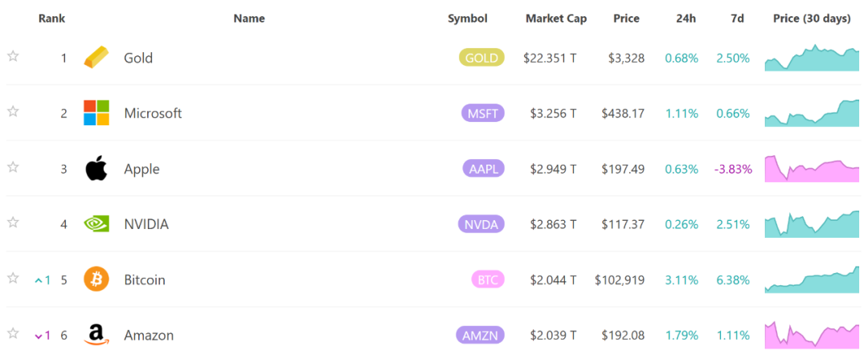This screenshot has height=355, width=868.
Task: Sort the list by Rank header
Action: tap(52, 18)
